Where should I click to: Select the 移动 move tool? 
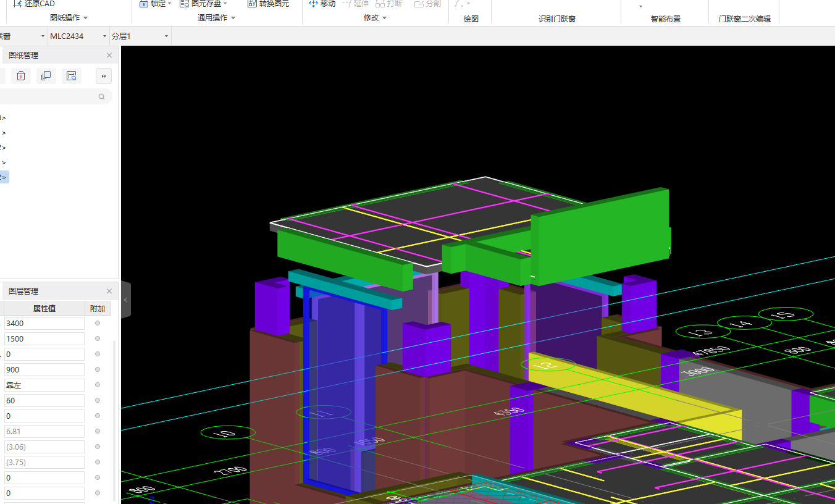pos(322,4)
